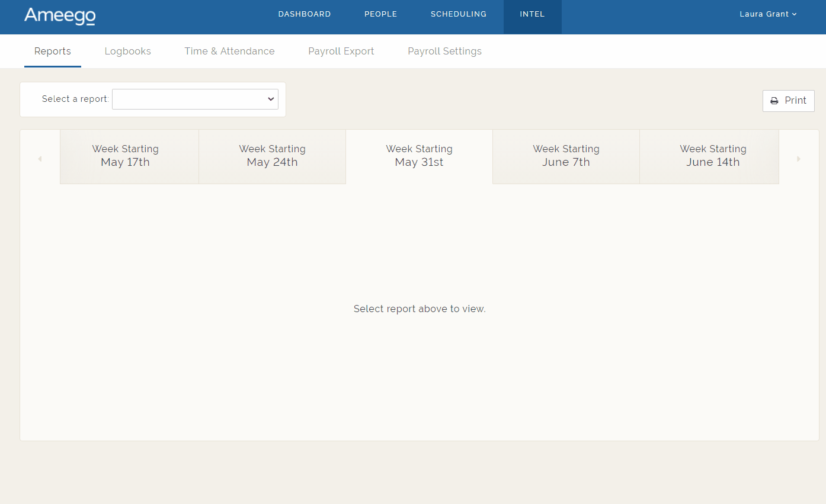Open the Payroll Settings tab
This screenshot has height=504, width=826.
coord(444,52)
